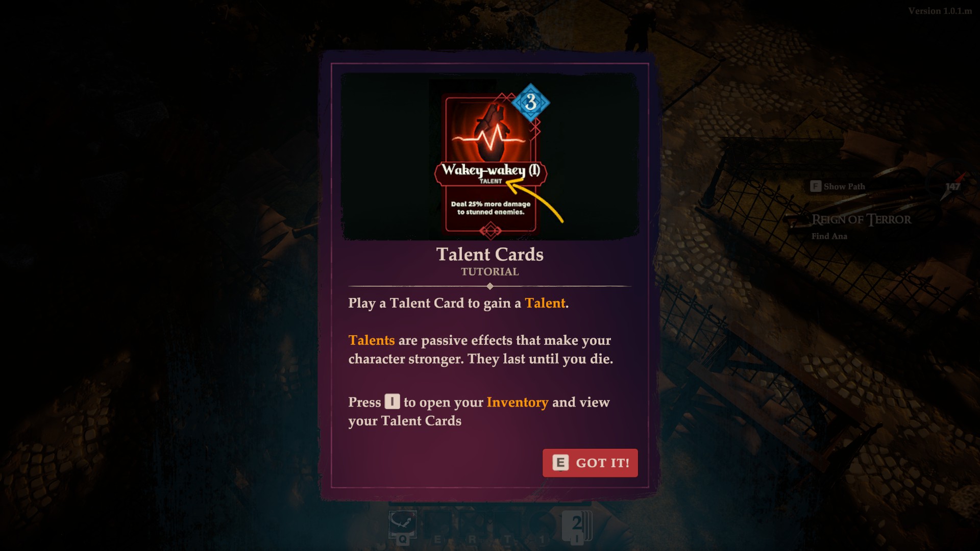The height and width of the screenshot is (551, 980).
Task: Open the card deck icon showing 2
Action: pyautogui.click(x=577, y=527)
